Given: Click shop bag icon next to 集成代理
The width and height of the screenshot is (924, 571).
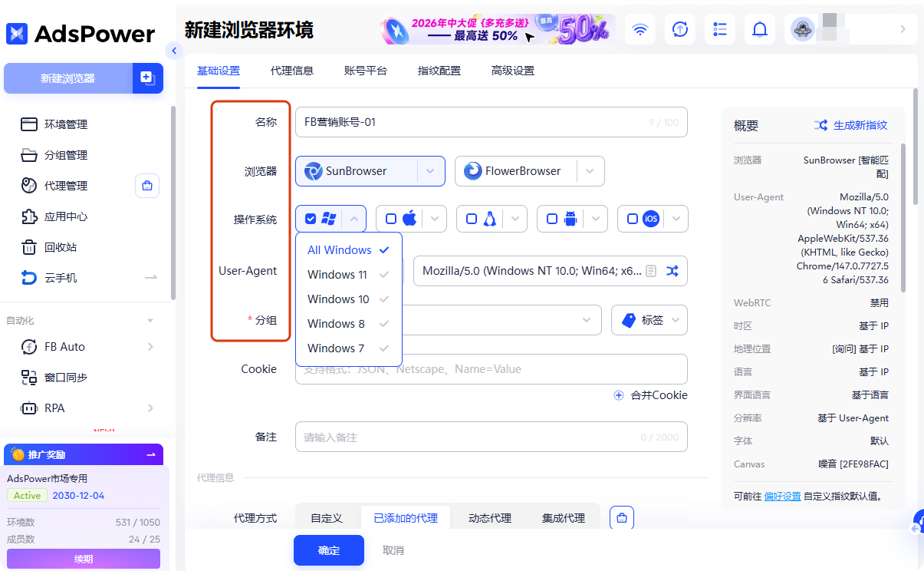Looking at the screenshot, I should pos(622,518).
